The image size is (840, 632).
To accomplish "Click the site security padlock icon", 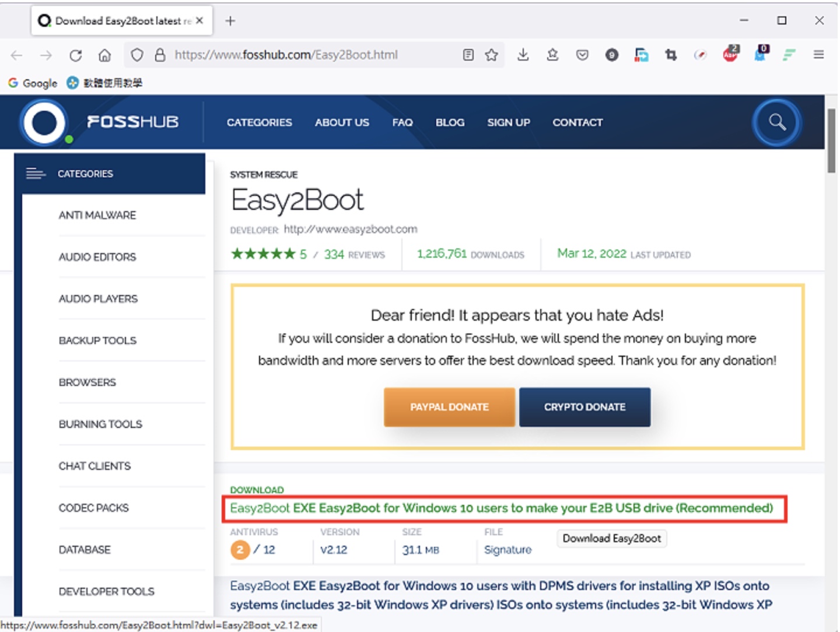I will (160, 55).
